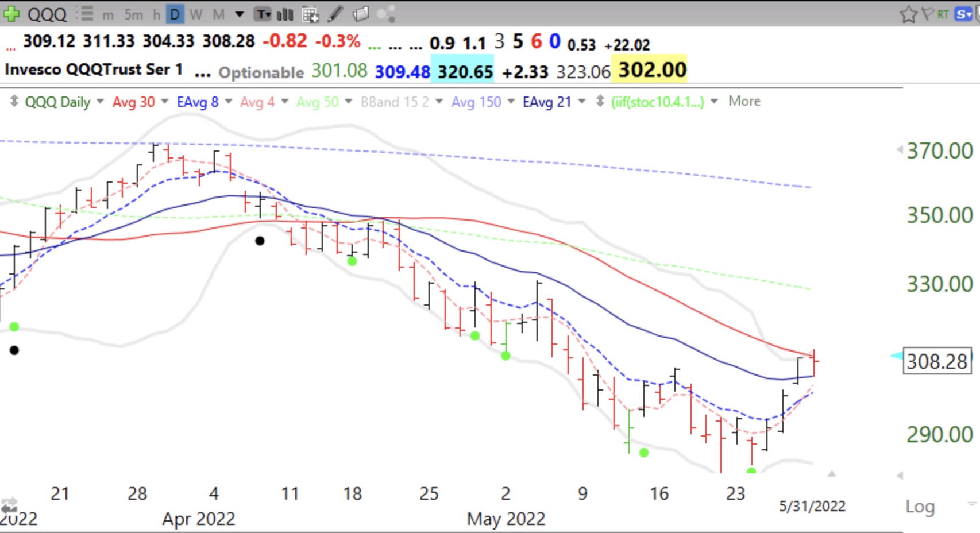The height and width of the screenshot is (533, 980).
Task: Open the symbol list icon beside QQQ
Action: click(84, 14)
